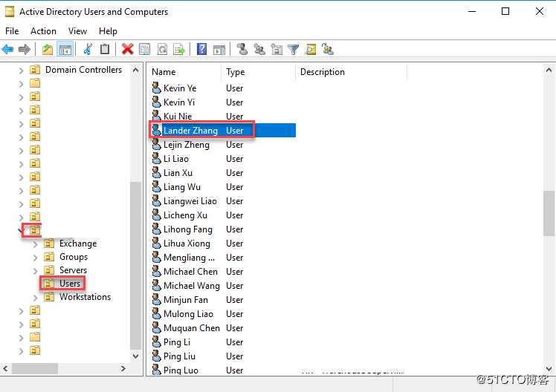Click the folder icon beside Workstations
The height and width of the screenshot is (392, 556).
(x=49, y=297)
